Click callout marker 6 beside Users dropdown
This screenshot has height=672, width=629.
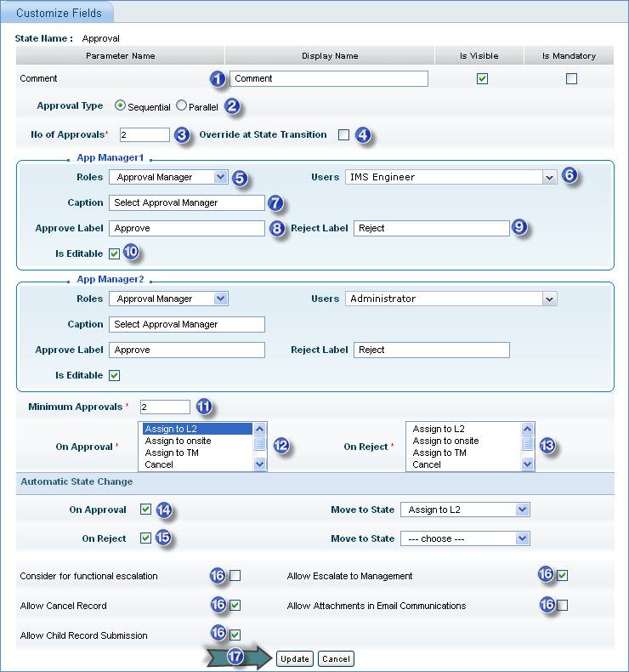pos(569,176)
